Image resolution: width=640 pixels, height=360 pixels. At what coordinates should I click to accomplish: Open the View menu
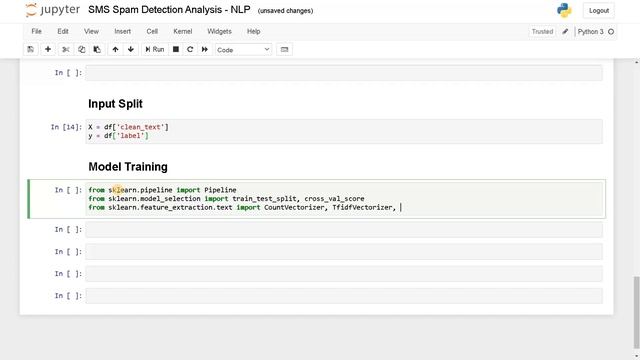click(x=91, y=31)
